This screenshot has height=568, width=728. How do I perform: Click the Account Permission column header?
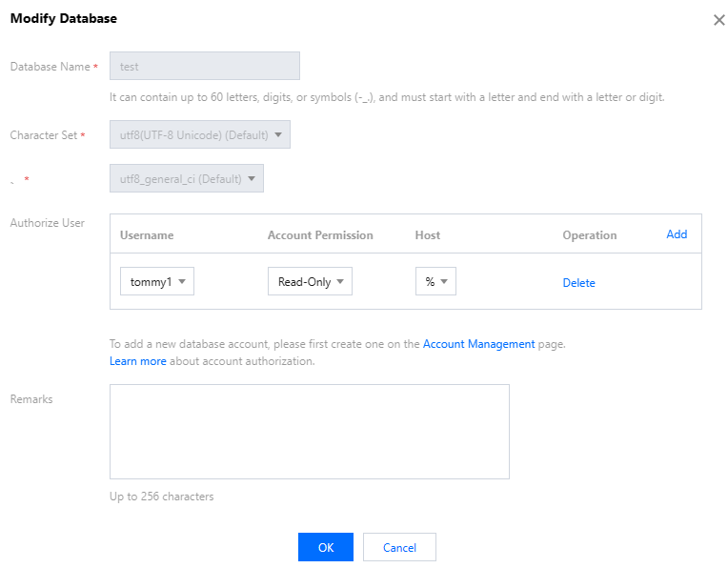coord(320,235)
